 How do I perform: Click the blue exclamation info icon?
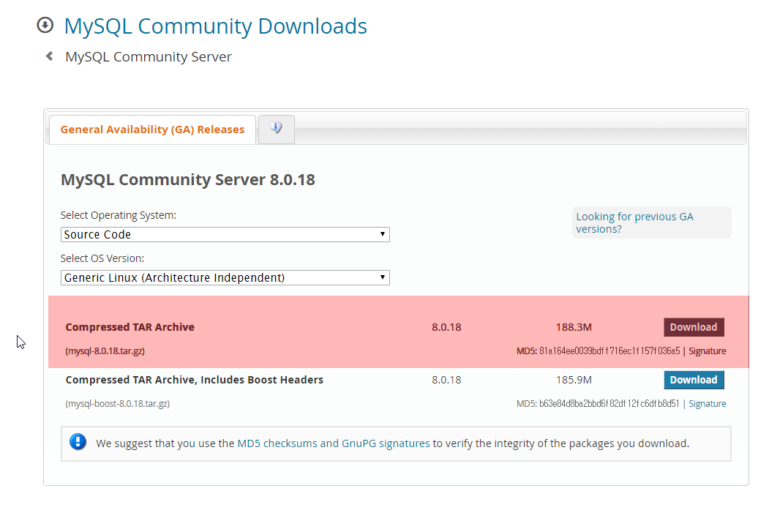coord(78,441)
